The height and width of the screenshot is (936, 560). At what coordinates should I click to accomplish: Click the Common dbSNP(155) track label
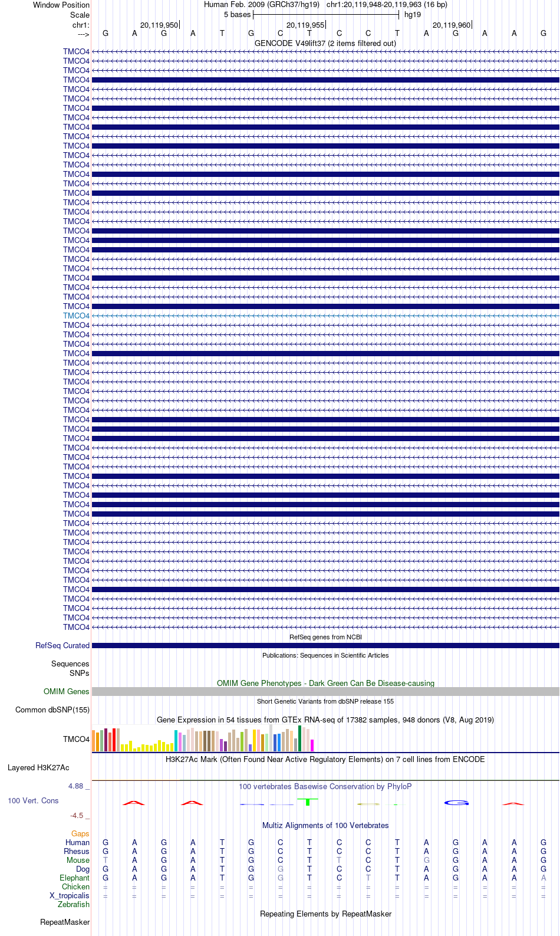(52, 710)
